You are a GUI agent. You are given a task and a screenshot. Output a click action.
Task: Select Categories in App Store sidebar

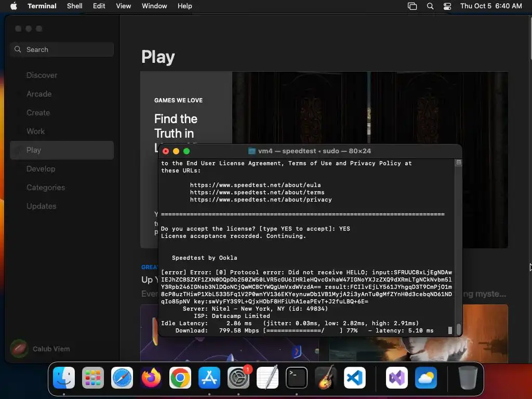click(62, 187)
